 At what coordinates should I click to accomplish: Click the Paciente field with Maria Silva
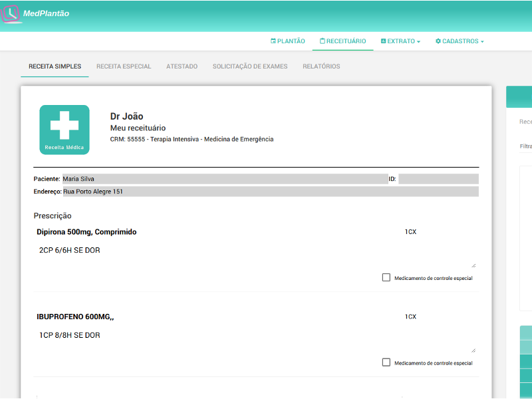[225, 179]
